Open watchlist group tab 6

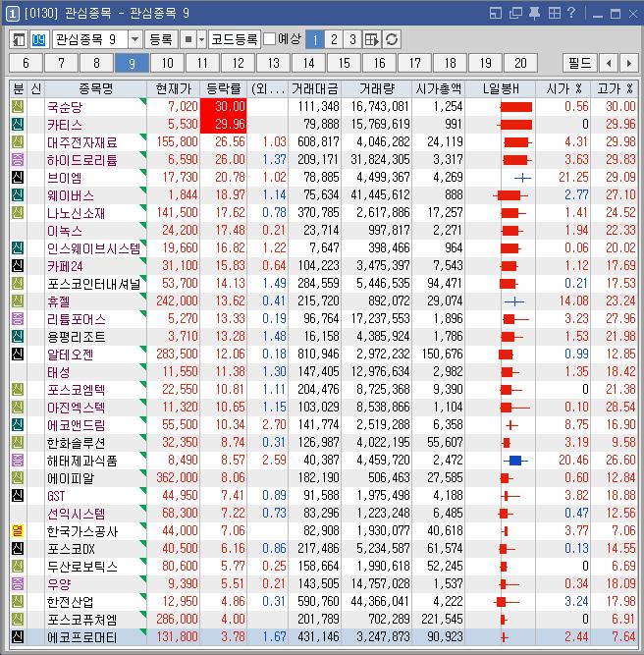point(26,63)
